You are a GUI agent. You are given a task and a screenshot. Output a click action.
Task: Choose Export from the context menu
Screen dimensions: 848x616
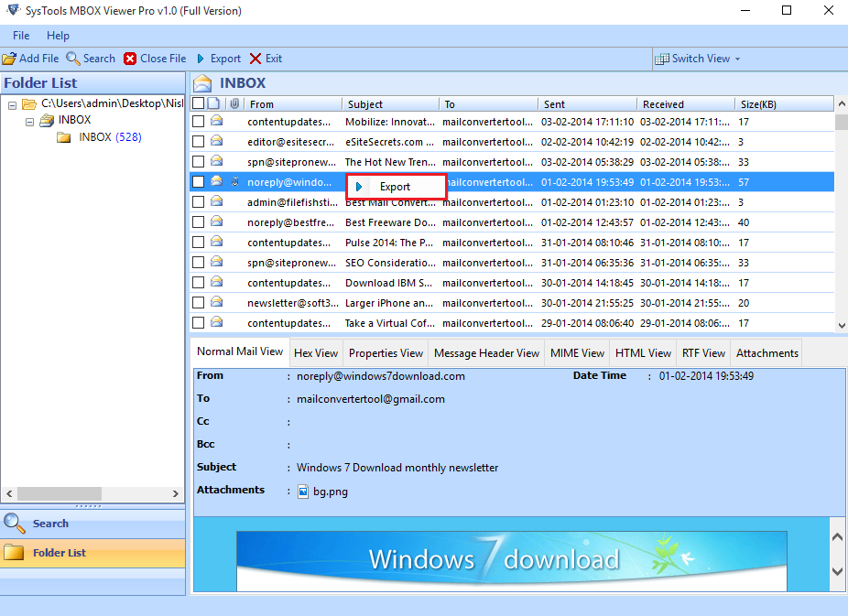(396, 187)
